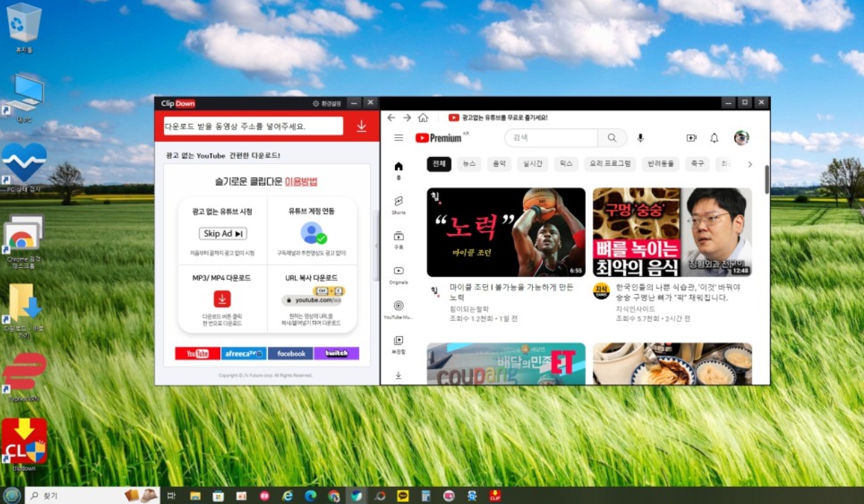The width and height of the screenshot is (864, 504).
Task: Open the 이용방법 usage guide link
Action: pos(301,182)
